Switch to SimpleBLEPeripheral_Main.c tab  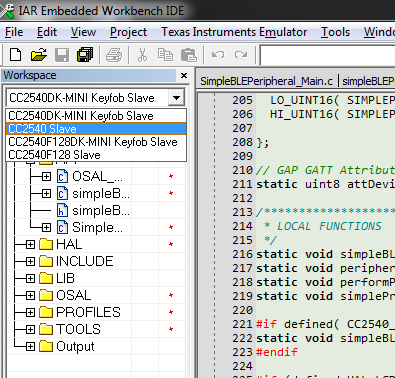pos(267,81)
